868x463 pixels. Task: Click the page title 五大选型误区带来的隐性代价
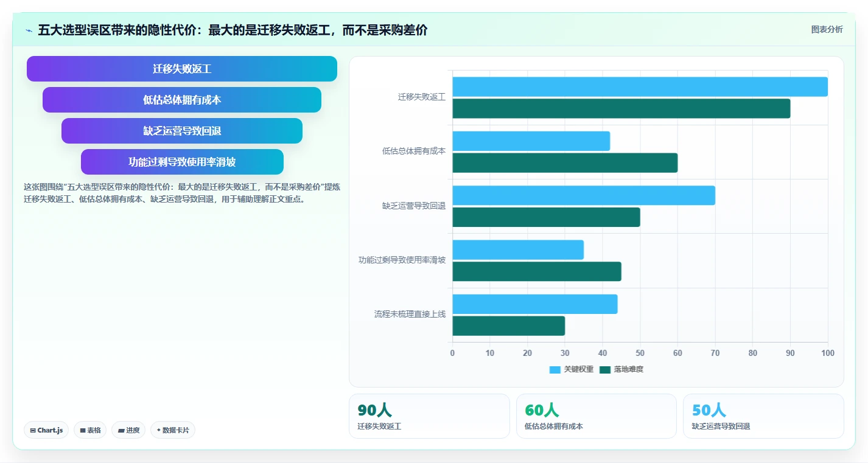(x=233, y=30)
